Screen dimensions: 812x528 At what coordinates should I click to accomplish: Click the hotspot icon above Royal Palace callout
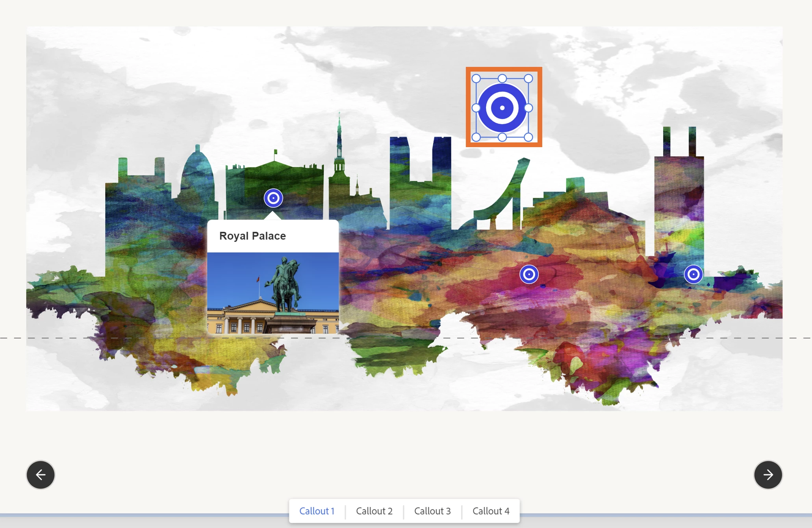point(273,198)
